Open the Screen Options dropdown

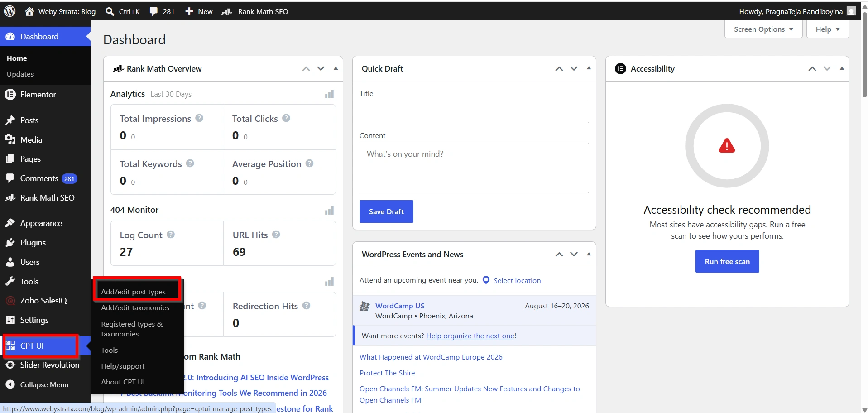[763, 29]
